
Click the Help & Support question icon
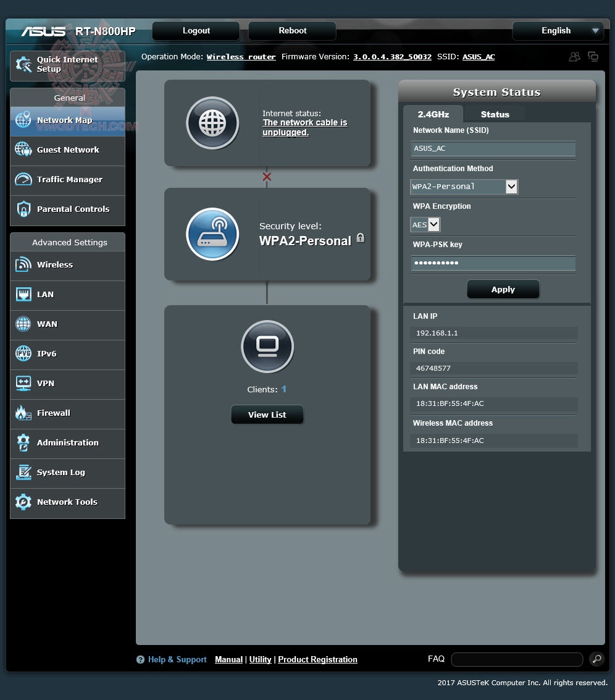(x=140, y=659)
